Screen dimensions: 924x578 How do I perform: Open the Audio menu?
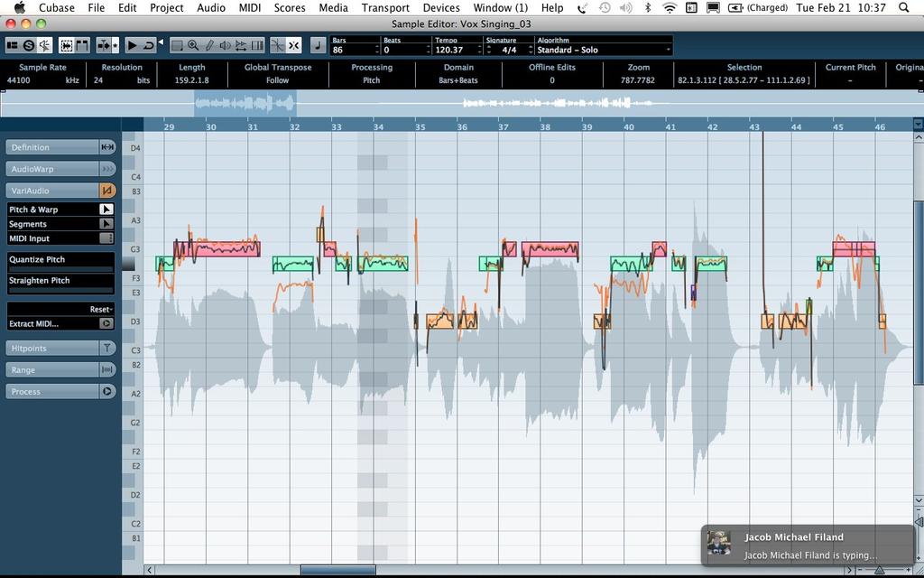(211, 7)
